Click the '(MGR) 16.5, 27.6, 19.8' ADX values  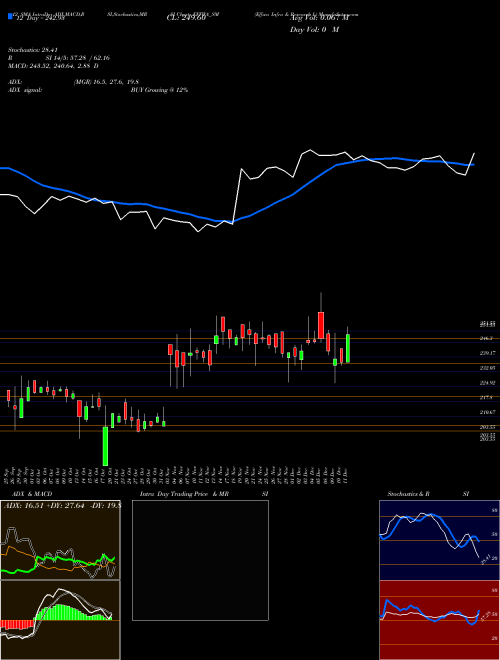coord(106,82)
